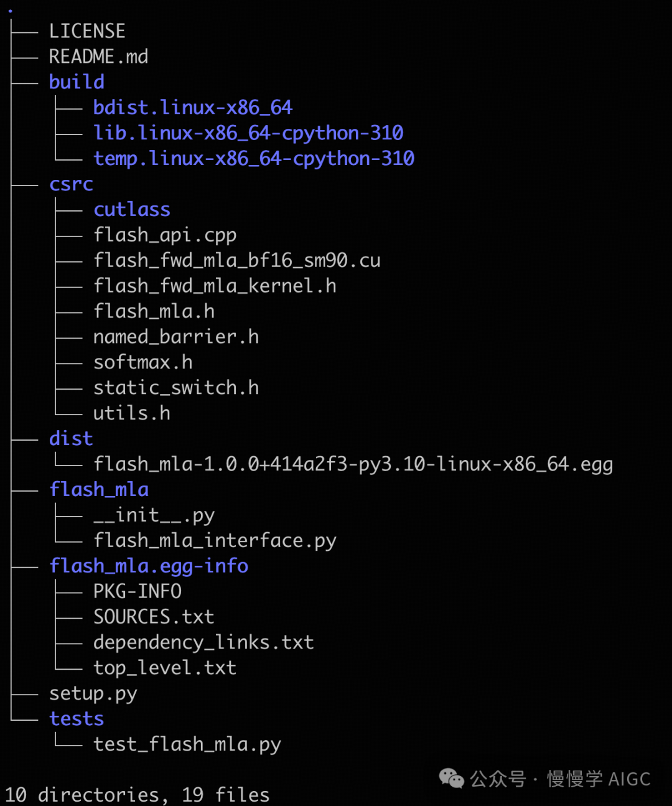Click the WeChat logo watermark icon
Screen dimensions: 672x806
(451, 778)
